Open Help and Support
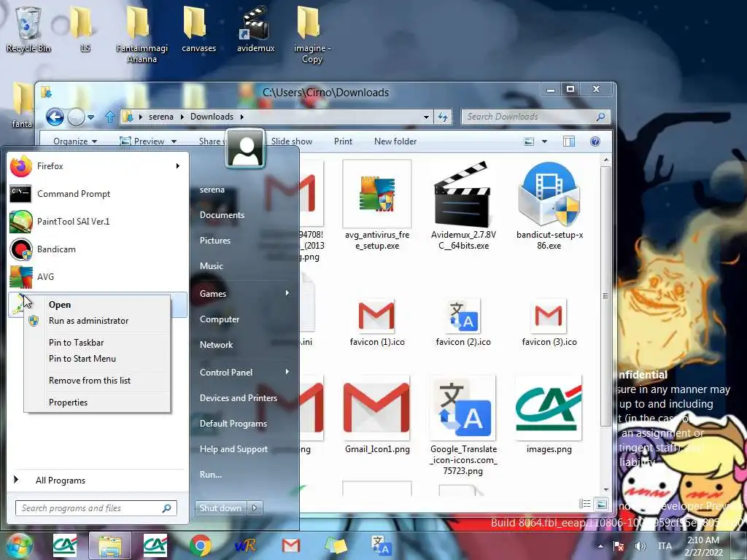This screenshot has width=747, height=560. [x=233, y=449]
